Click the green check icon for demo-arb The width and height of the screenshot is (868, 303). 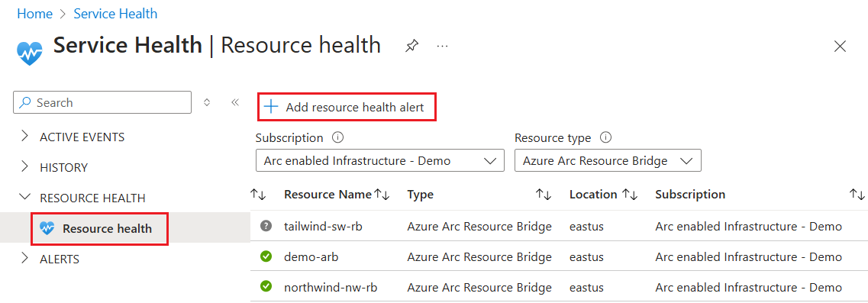click(x=266, y=256)
